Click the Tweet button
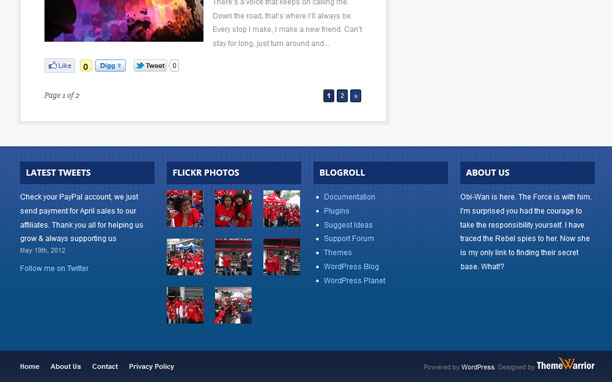 pyautogui.click(x=150, y=66)
